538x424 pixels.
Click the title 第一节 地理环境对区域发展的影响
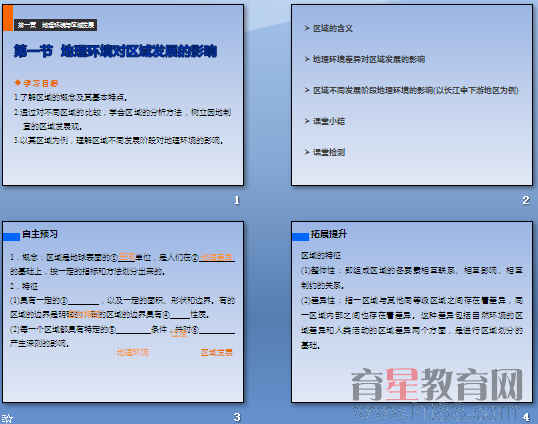pos(116,51)
